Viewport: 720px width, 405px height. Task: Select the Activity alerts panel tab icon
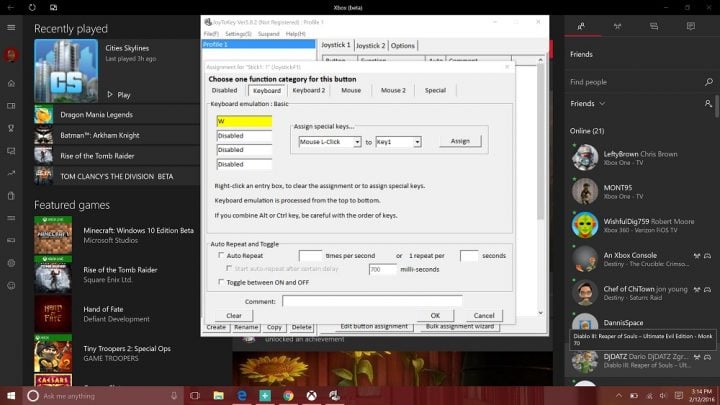coord(691,26)
